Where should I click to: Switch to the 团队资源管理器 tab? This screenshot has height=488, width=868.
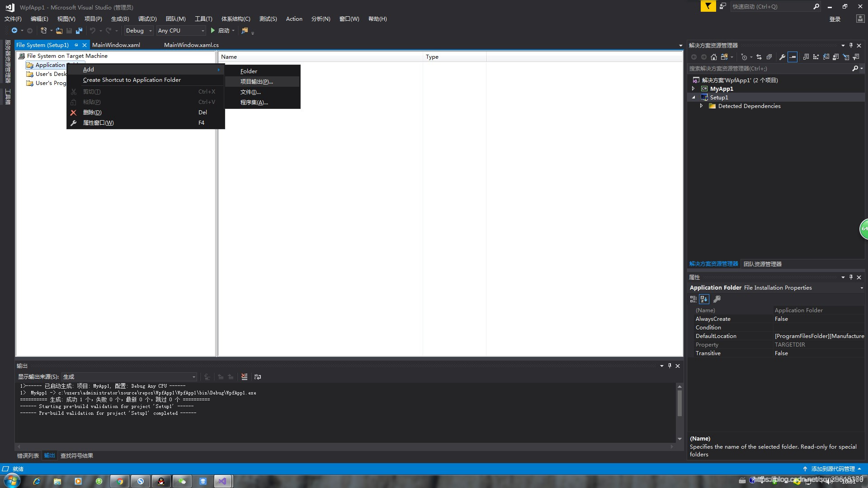pyautogui.click(x=762, y=264)
